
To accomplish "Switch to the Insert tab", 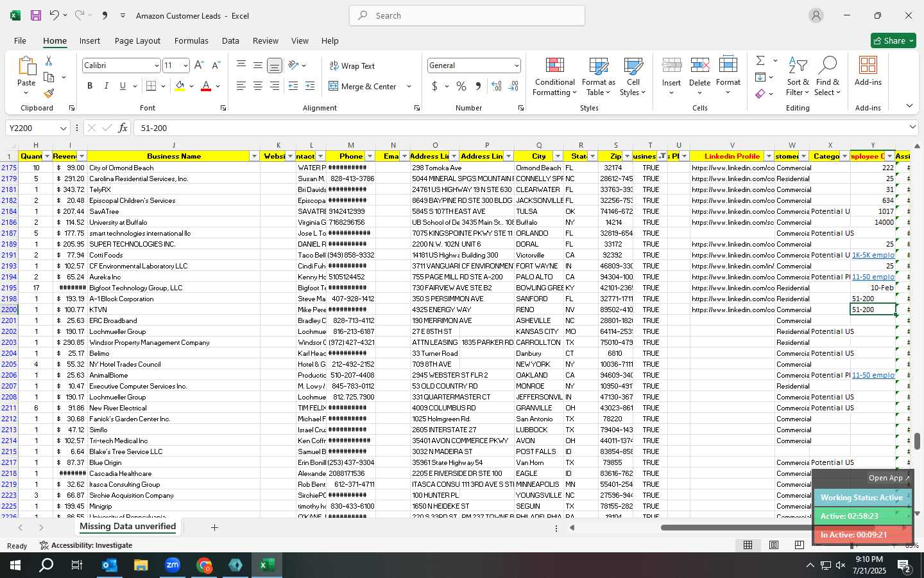I will [x=90, y=40].
